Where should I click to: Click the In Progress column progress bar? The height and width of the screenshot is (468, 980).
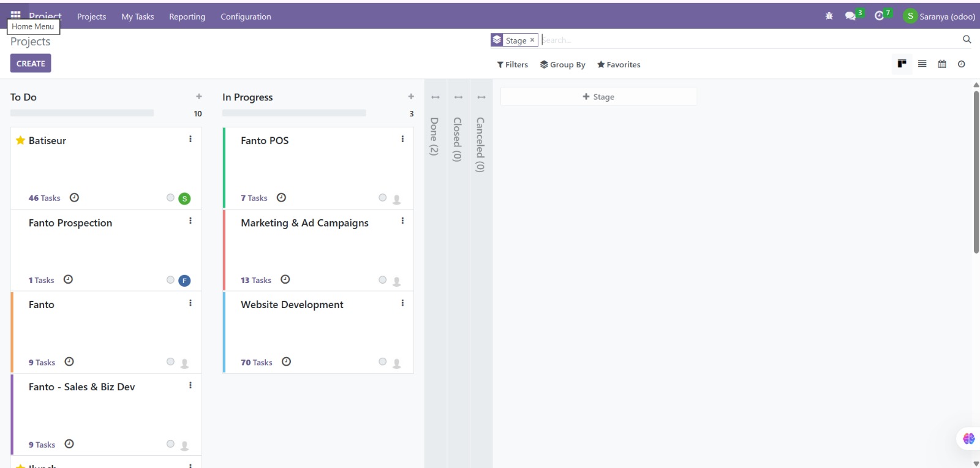coord(294,113)
